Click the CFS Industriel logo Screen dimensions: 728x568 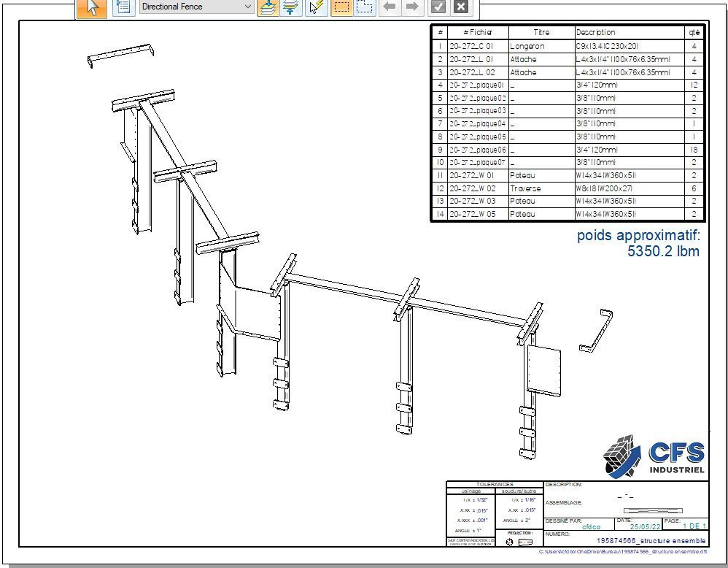pos(654,456)
